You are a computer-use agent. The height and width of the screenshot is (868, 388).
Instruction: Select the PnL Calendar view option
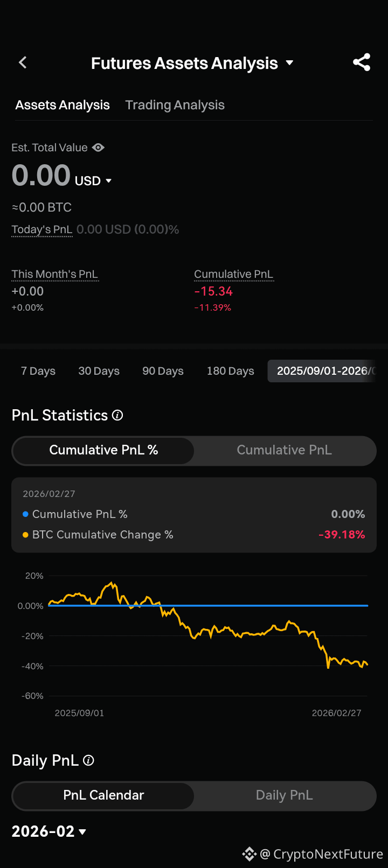(x=103, y=795)
